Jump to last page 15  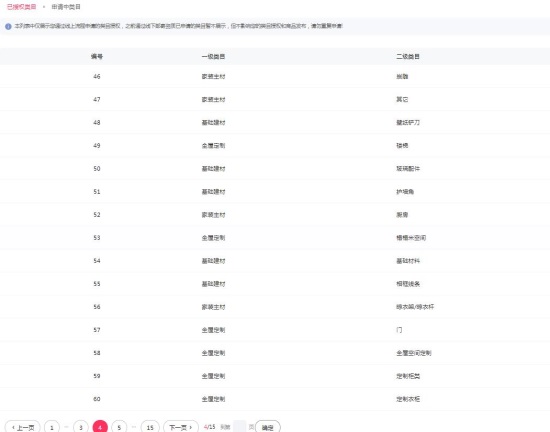click(150, 427)
